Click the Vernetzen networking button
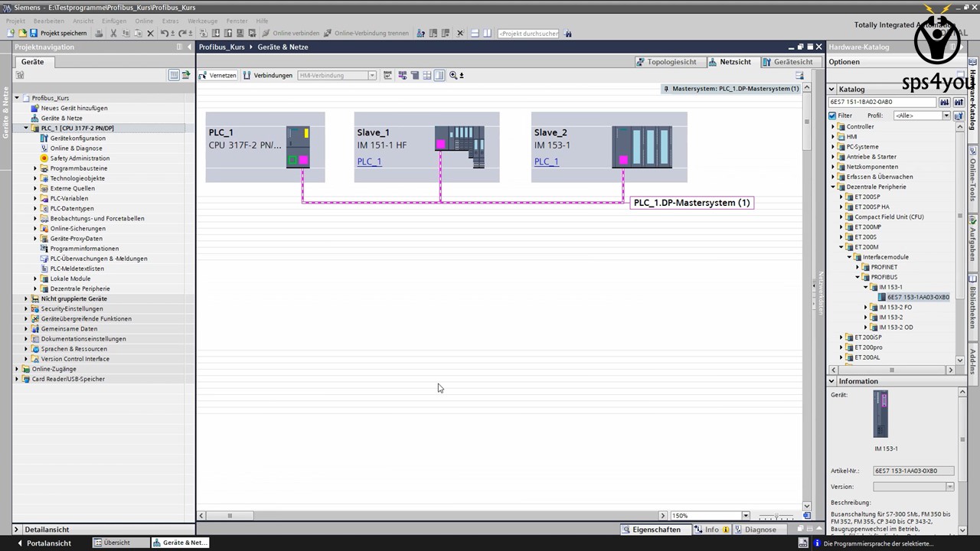This screenshot has width=980, height=551. (218, 76)
